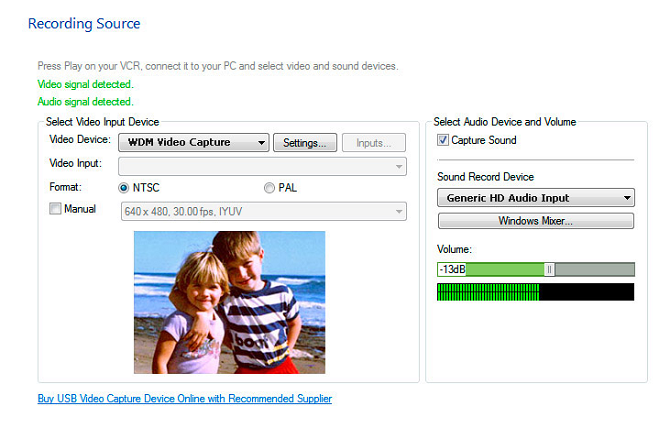670x428 pixels.
Task: Click the Audio signal detected status text
Action: (x=85, y=101)
